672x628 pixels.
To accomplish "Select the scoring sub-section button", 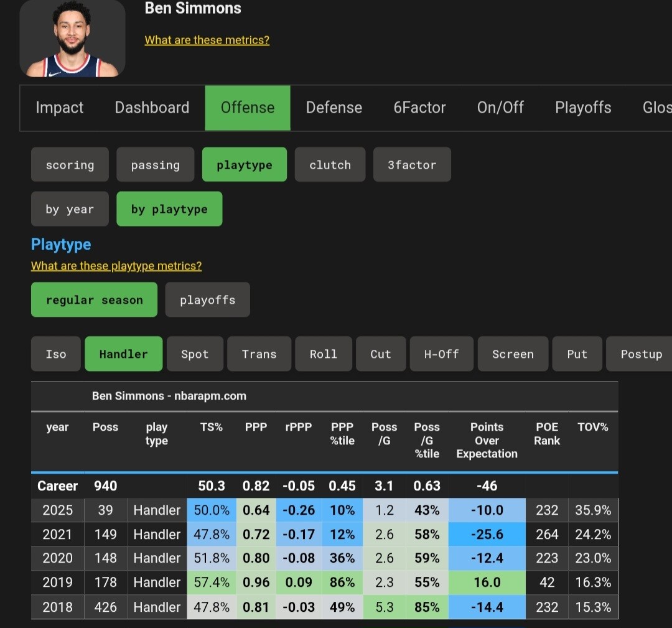I will 70,165.
